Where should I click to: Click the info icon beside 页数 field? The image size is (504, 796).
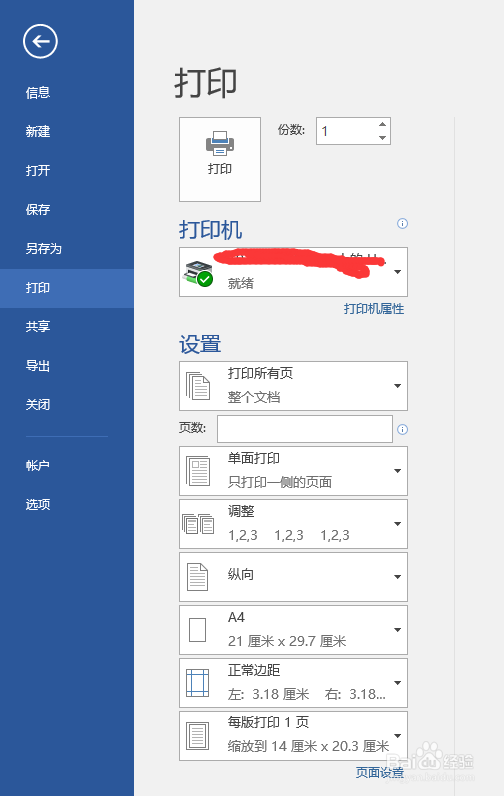(x=402, y=429)
